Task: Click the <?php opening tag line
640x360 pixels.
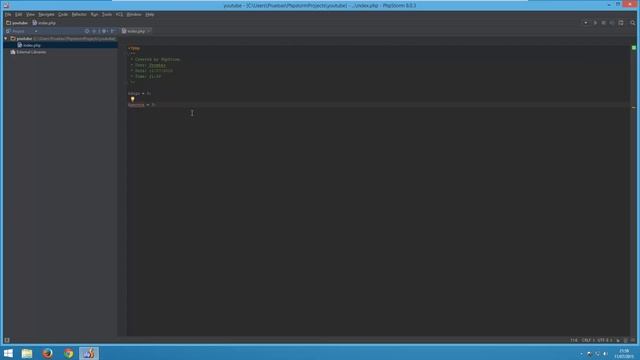Action: (x=134, y=48)
